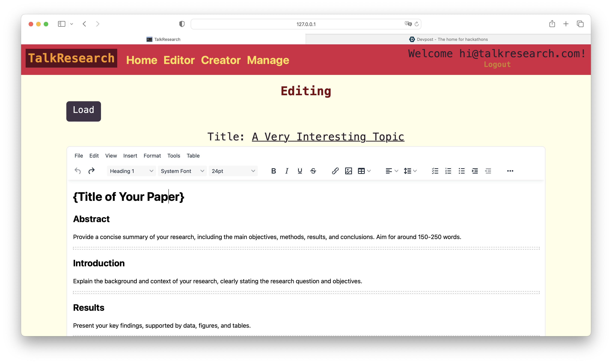Open the System Font dropdown
The width and height of the screenshot is (612, 364).
coord(182,171)
